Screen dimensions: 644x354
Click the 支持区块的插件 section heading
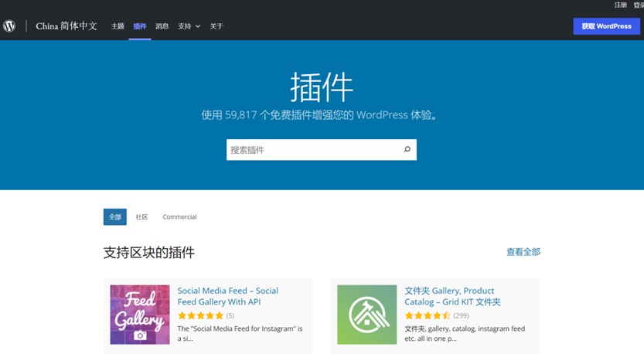(x=149, y=252)
